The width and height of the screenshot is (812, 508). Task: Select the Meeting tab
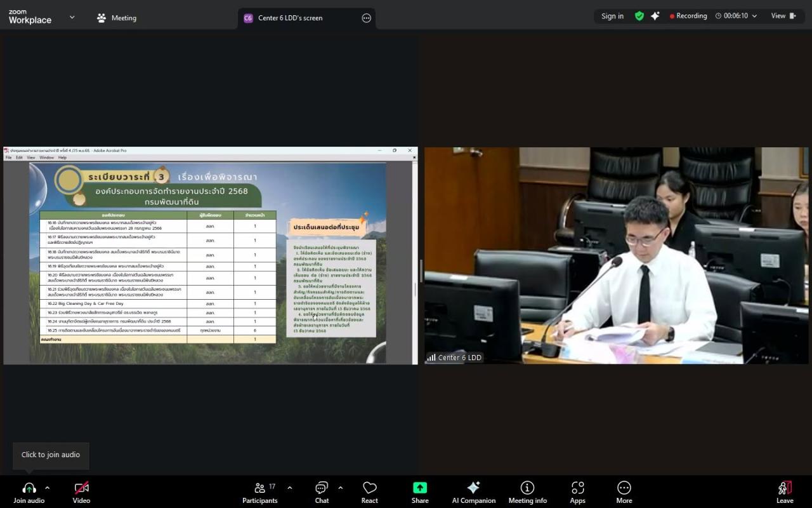[x=117, y=18]
